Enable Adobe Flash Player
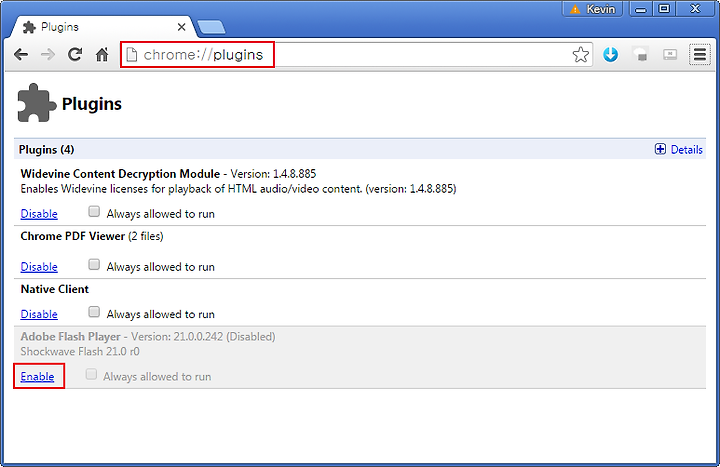This screenshot has width=720, height=467. (37, 377)
